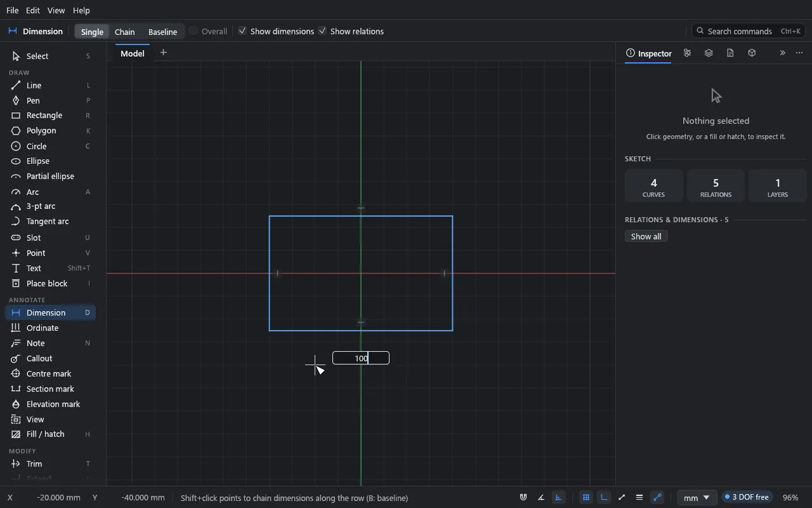This screenshot has width=812, height=508.
Task: Activate the Text tool
Action: tap(51, 268)
